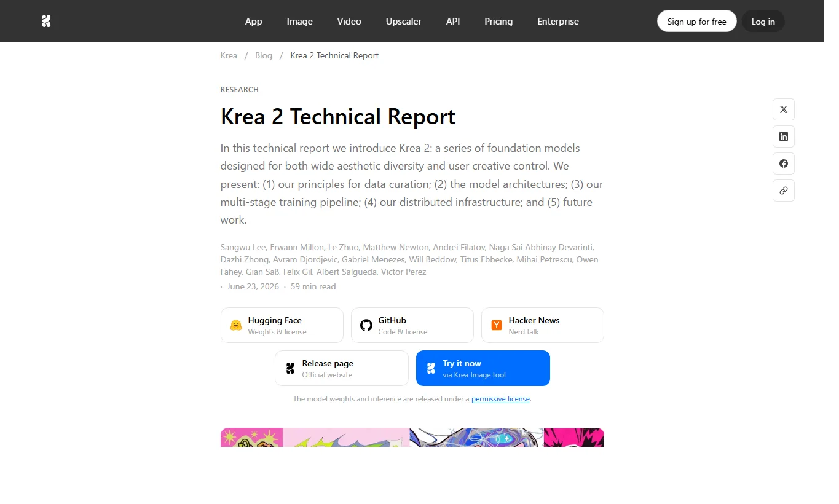Open the Pricing page
Image resolution: width=839 pixels, height=504 pixels.
(x=498, y=22)
